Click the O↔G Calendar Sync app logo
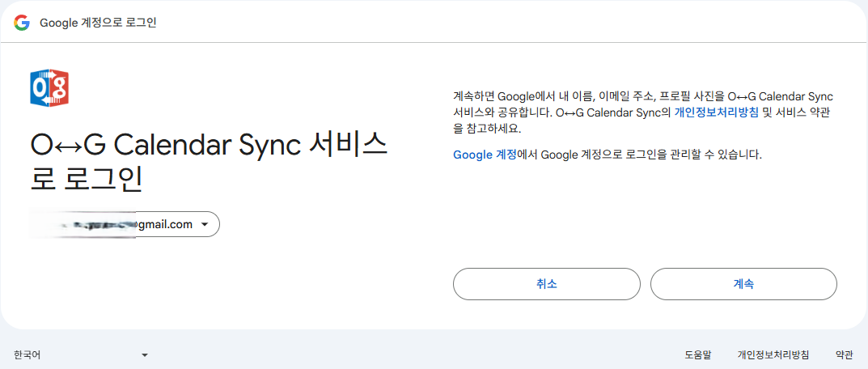 point(49,88)
